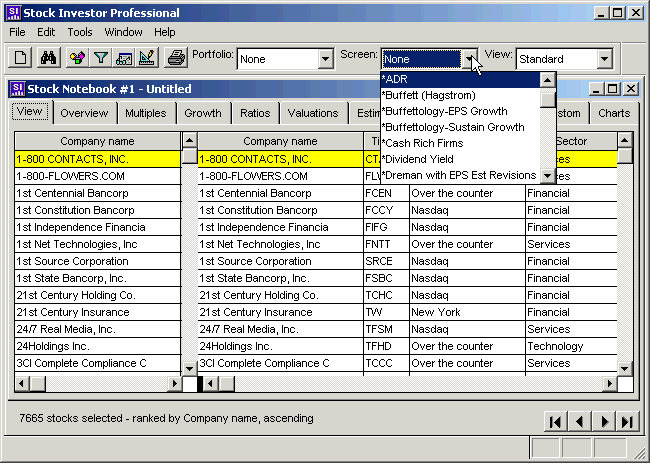Click the chart ruler editor icon
The height and width of the screenshot is (463, 650).
click(x=147, y=58)
